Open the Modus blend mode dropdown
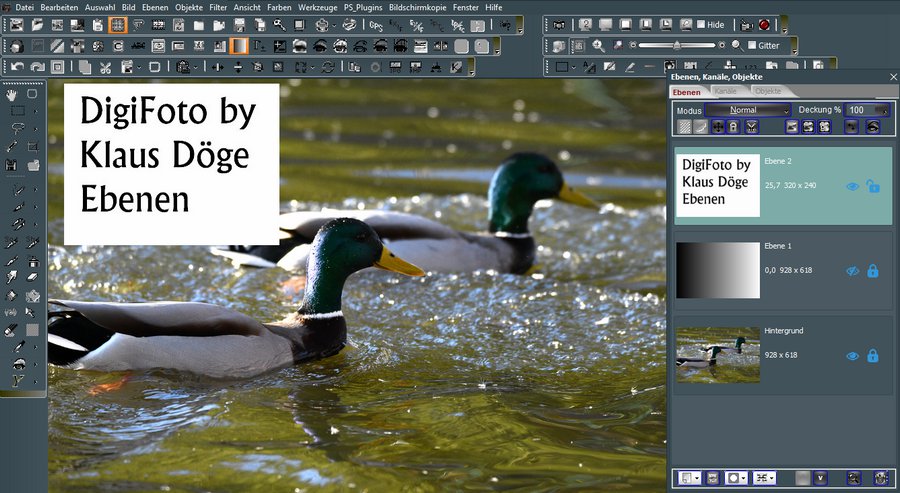The width and height of the screenshot is (900, 493). [x=747, y=110]
